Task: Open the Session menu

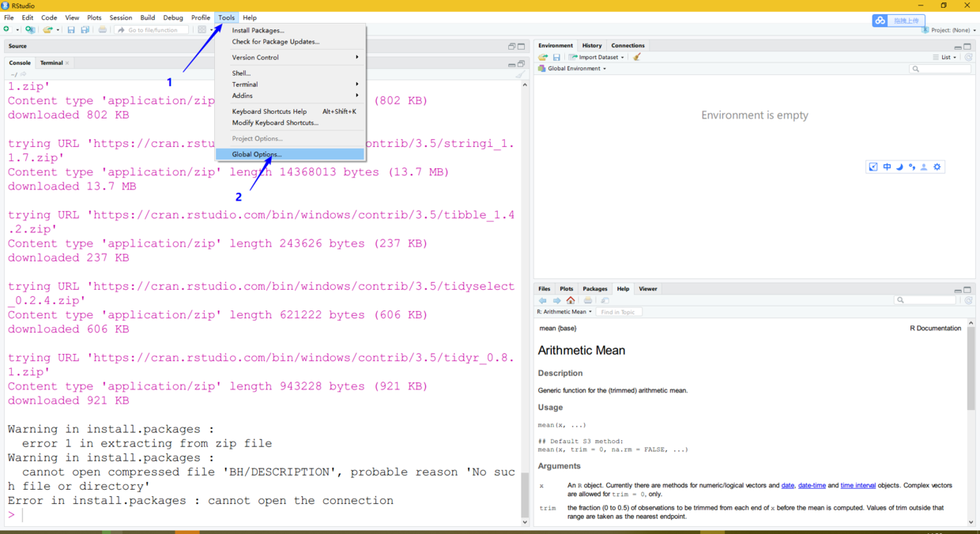Action: click(121, 17)
